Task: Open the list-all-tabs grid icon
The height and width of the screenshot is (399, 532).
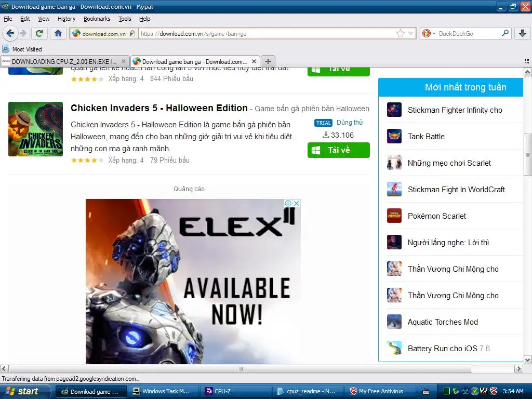Action: pyautogui.click(x=527, y=61)
